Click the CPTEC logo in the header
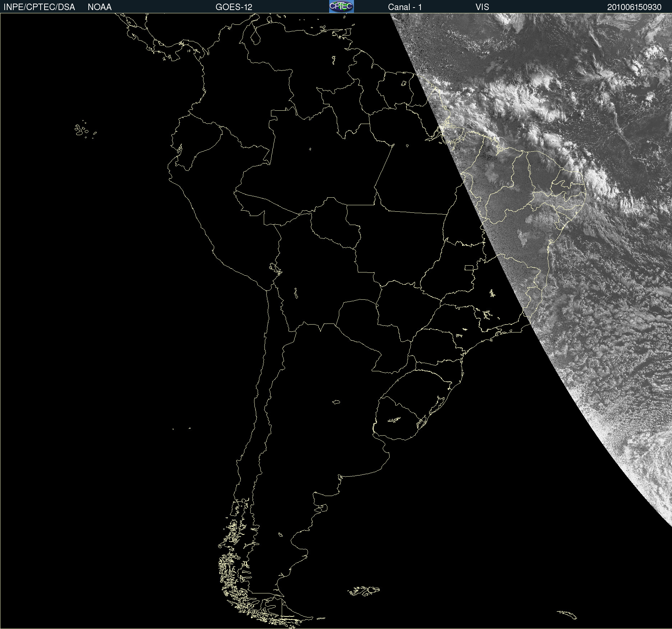Screen dimensions: 672x629 pyautogui.click(x=341, y=6)
